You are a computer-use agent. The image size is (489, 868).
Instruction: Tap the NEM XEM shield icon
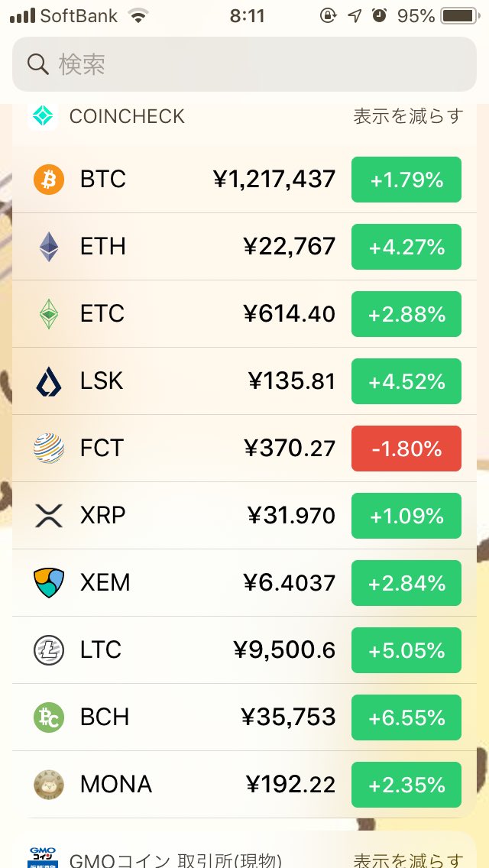pyautogui.click(x=49, y=583)
